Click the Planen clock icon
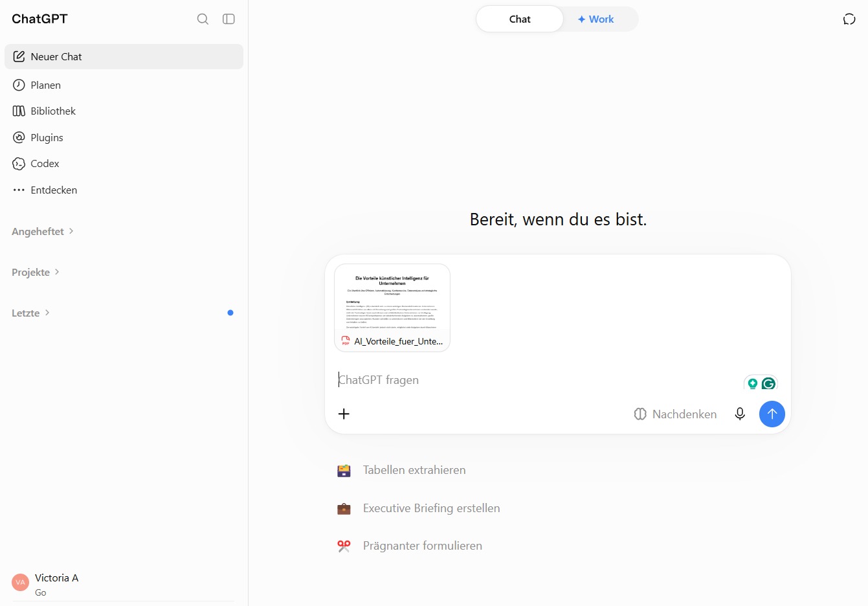 point(19,85)
